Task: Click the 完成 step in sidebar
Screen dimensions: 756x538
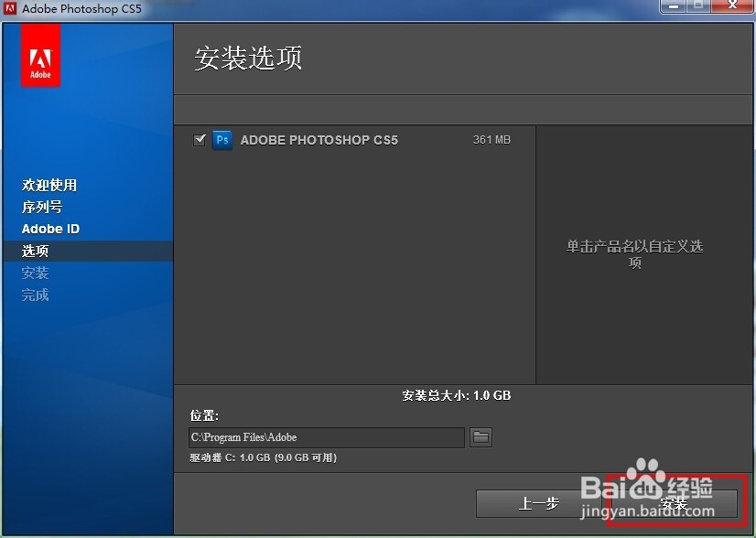Action: click(35, 295)
